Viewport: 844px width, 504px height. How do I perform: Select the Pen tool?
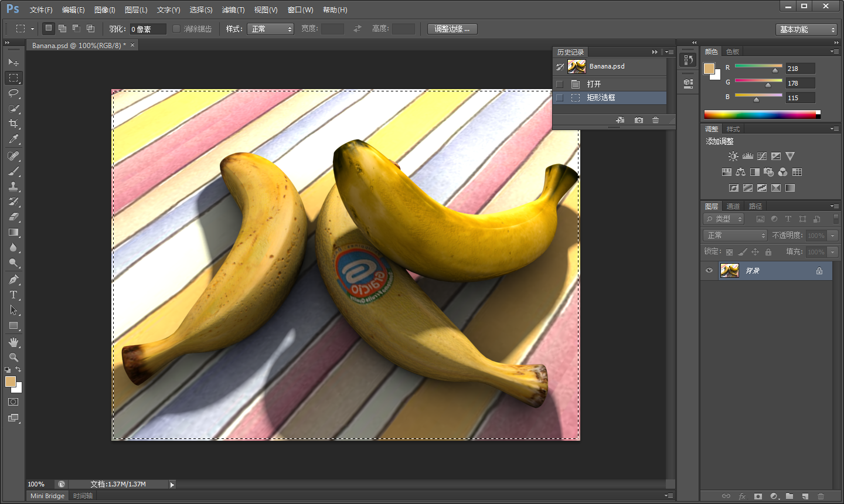pyautogui.click(x=13, y=280)
